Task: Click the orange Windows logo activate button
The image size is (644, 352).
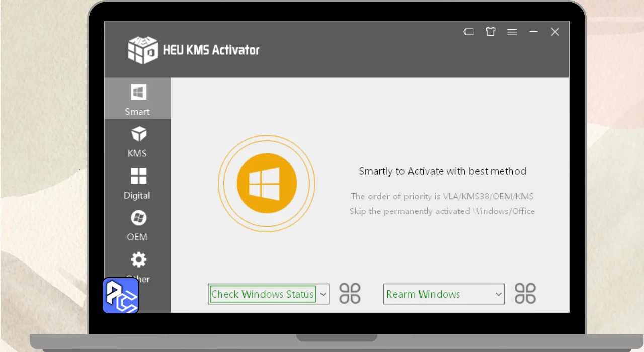Action: 267,184
